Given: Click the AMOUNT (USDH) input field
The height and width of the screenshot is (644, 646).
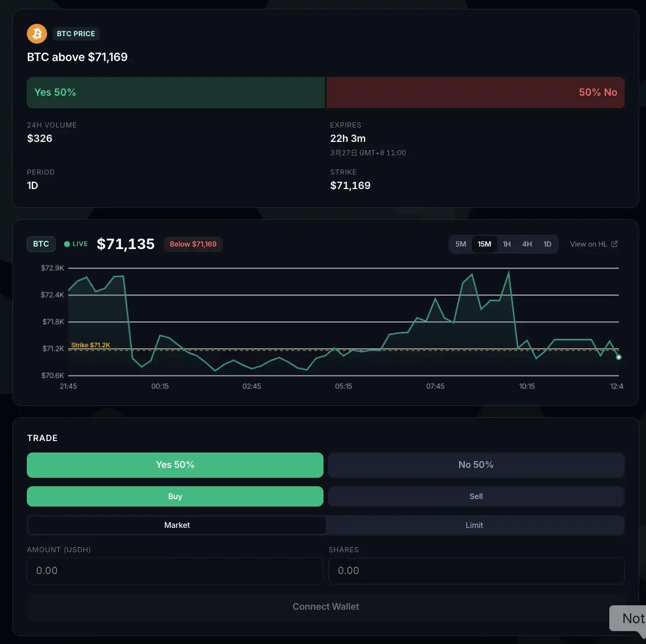Looking at the screenshot, I should point(175,571).
